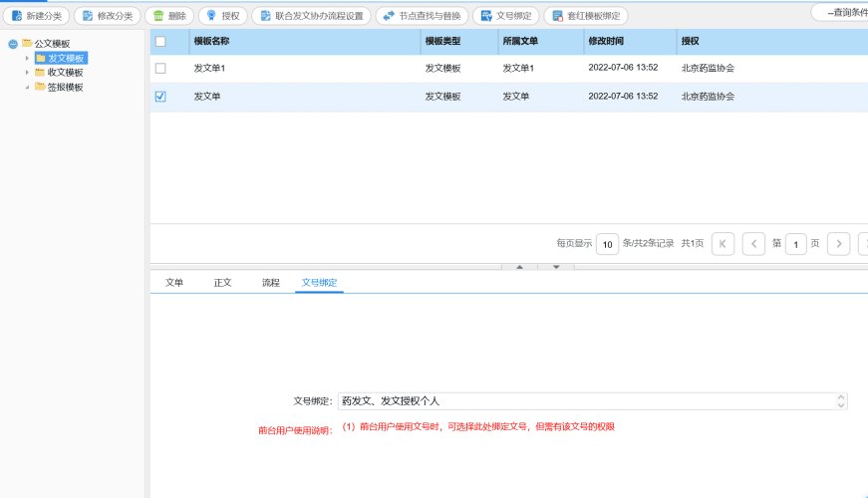Click the 新建分类 toolbar button
868x498 pixels.
[x=37, y=16]
